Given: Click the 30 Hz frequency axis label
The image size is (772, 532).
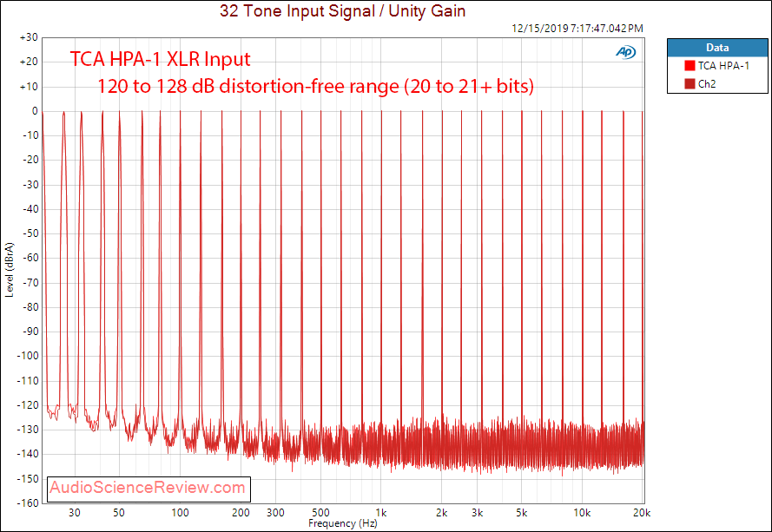Looking at the screenshot, I should pyautogui.click(x=75, y=513).
